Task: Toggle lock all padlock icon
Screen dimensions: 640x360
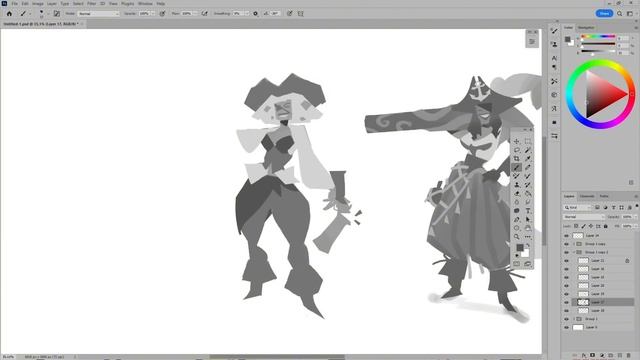Action: (x=606, y=226)
